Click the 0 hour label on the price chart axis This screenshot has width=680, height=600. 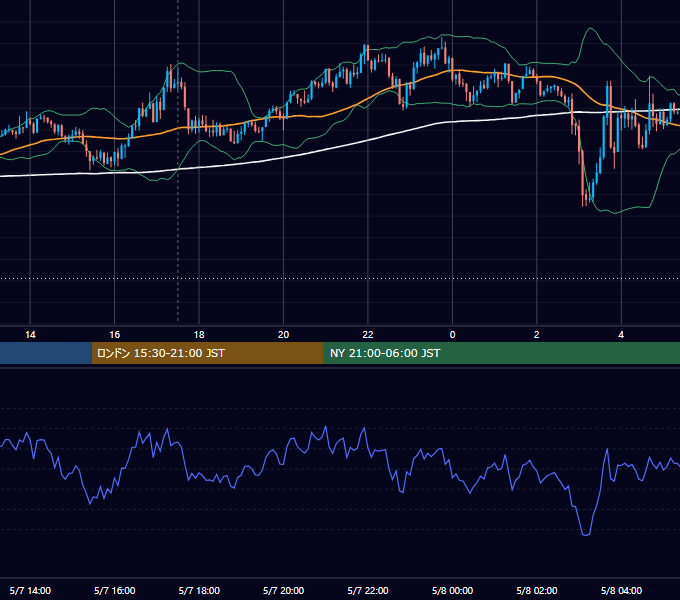pos(452,335)
